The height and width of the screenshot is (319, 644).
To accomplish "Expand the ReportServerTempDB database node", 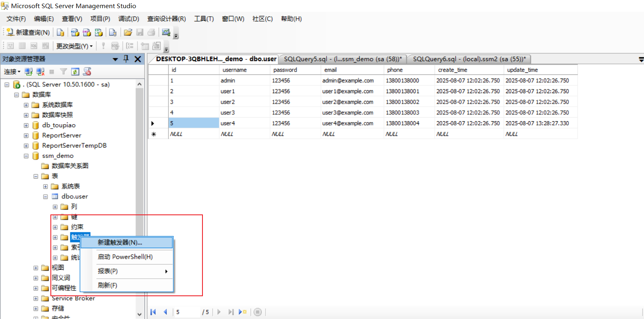I will pos(26,146).
